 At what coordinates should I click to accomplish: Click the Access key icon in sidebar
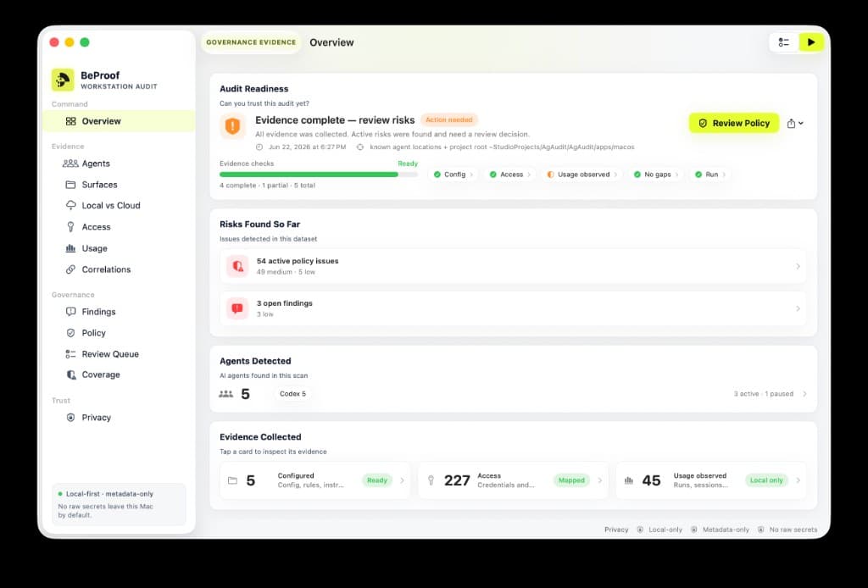71,227
